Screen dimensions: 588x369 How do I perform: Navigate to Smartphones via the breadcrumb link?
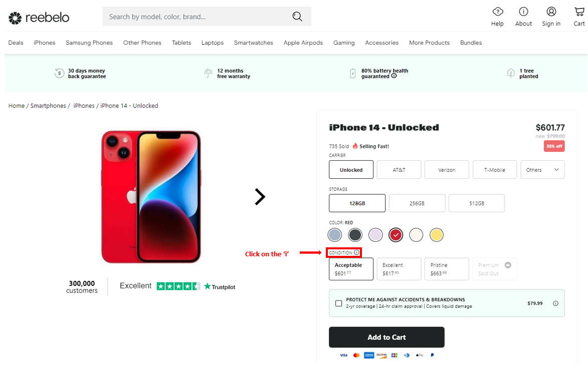click(48, 106)
